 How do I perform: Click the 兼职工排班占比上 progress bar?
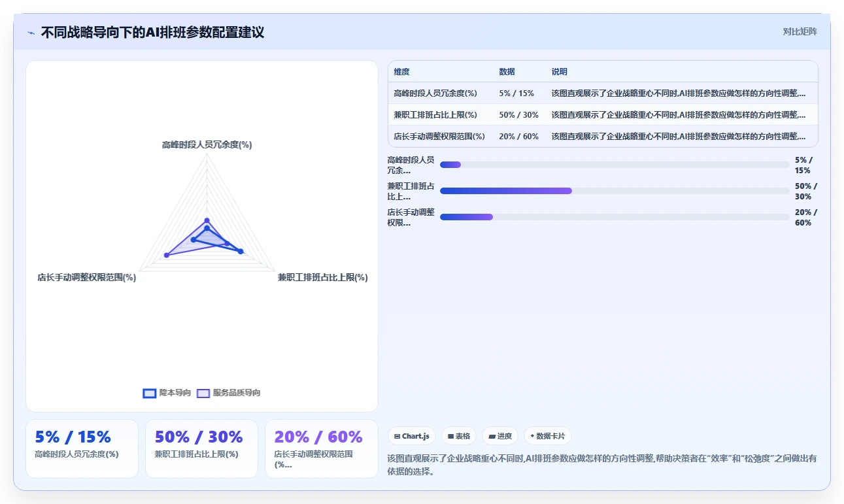tap(615, 191)
